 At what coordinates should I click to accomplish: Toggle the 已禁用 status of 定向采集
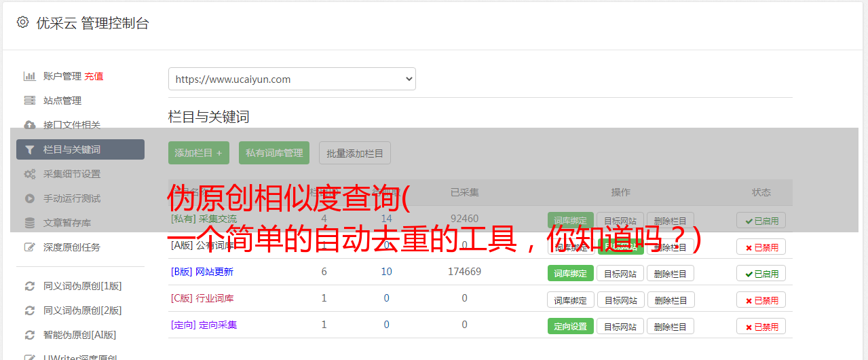coord(761,327)
